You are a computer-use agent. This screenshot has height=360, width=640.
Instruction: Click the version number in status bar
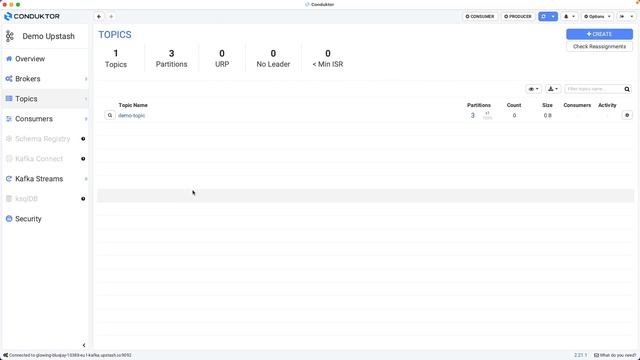click(580, 356)
